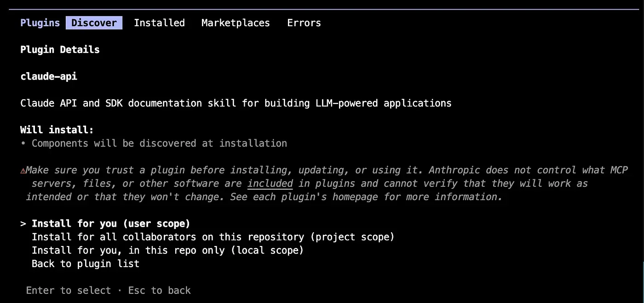Open the Installed tab

159,23
